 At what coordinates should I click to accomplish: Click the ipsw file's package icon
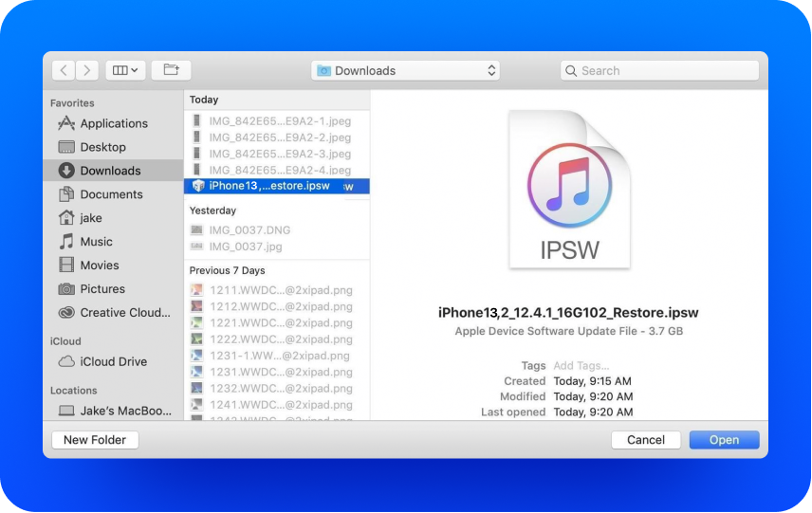tap(198, 186)
